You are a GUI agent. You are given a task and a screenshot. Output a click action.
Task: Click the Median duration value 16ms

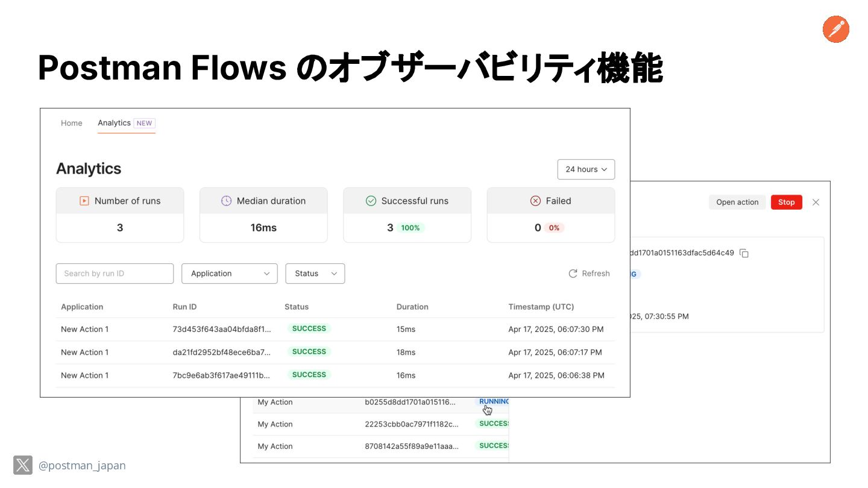pos(263,228)
